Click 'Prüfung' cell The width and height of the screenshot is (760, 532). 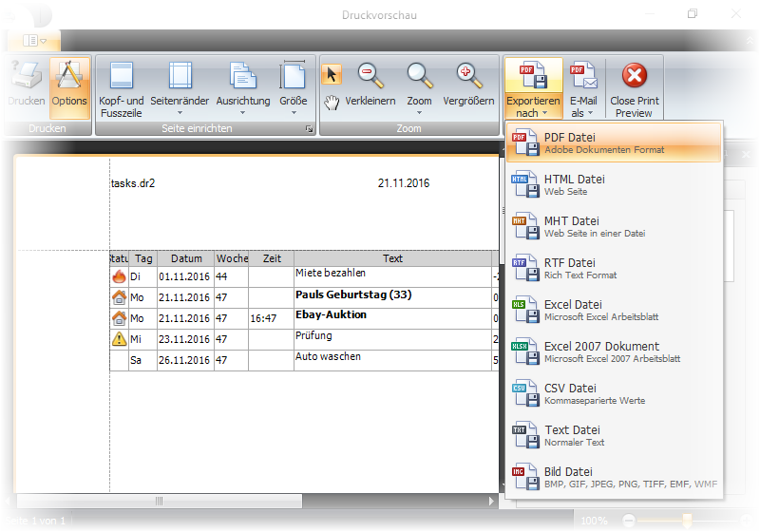392,339
